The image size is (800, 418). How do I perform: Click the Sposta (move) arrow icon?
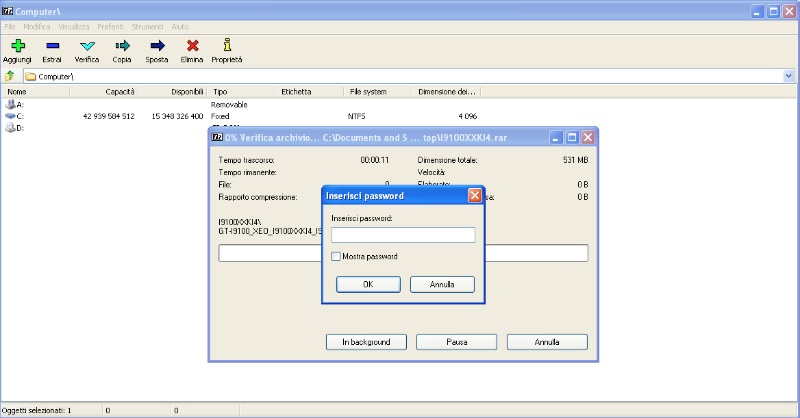click(x=157, y=46)
